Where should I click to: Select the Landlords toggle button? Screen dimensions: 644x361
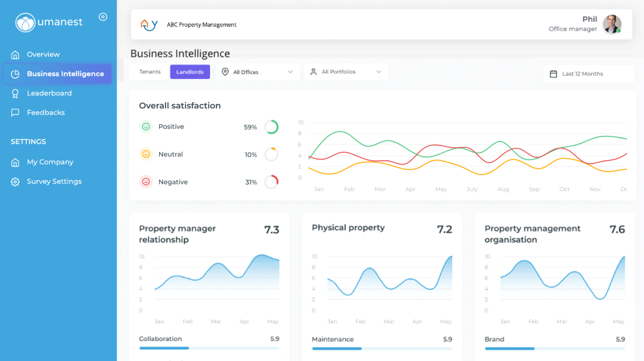pos(190,72)
